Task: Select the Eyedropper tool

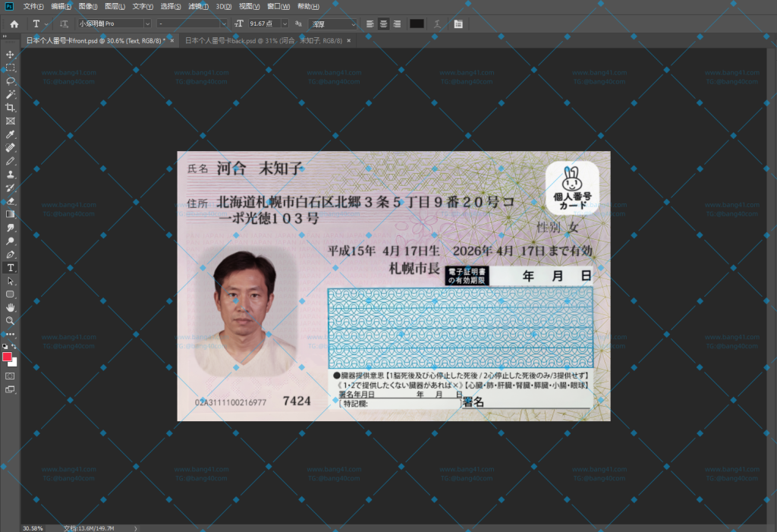Action: click(10, 134)
